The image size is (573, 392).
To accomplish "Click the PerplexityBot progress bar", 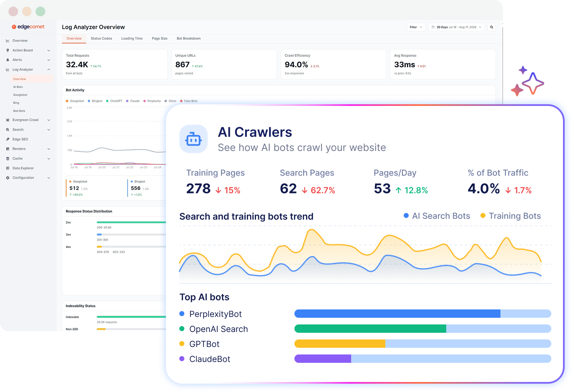I will (423, 314).
